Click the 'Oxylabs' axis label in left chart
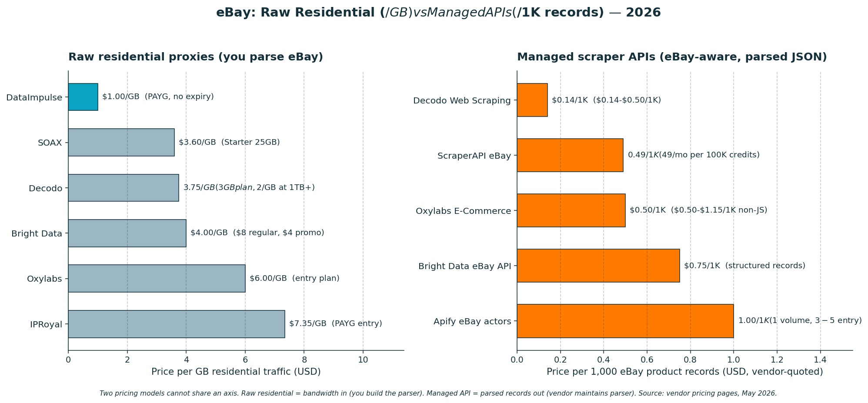 pos(44,279)
